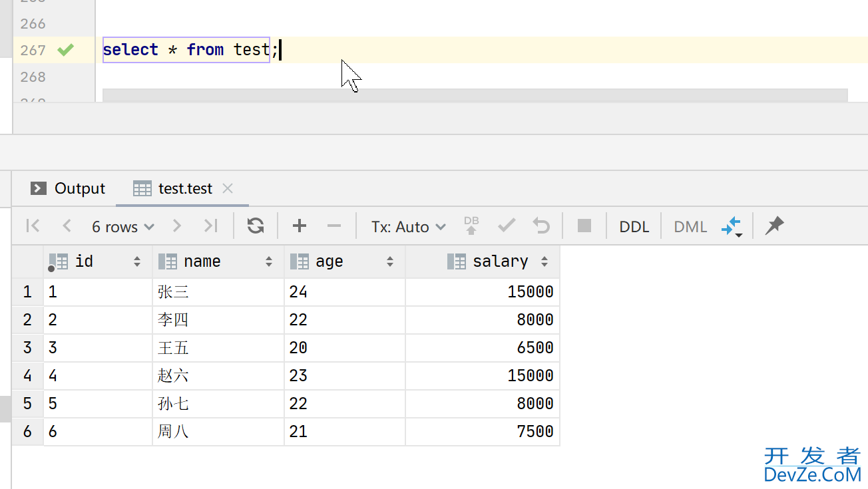This screenshot has height=489, width=868.
Task: Select row header number 1
Action: (27, 291)
